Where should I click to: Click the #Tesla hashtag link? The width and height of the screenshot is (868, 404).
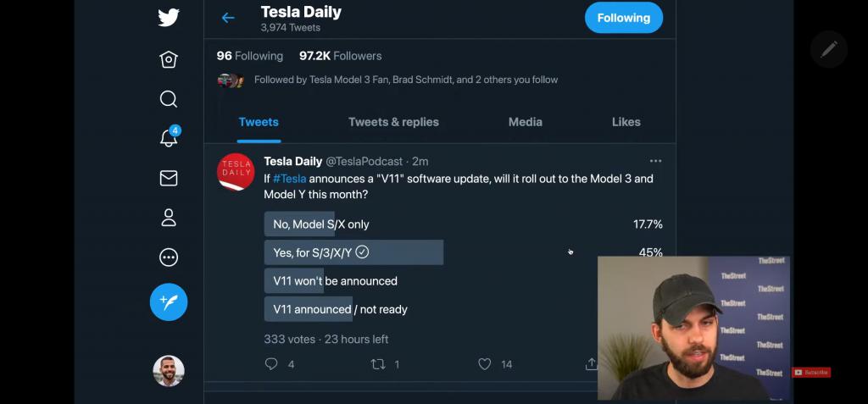click(289, 179)
